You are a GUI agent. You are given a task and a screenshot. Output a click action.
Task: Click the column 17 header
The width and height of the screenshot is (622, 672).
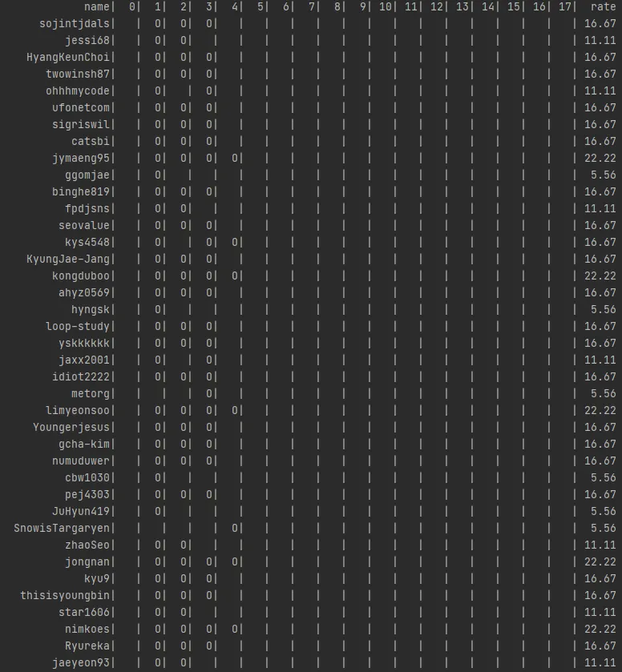coord(564,6)
